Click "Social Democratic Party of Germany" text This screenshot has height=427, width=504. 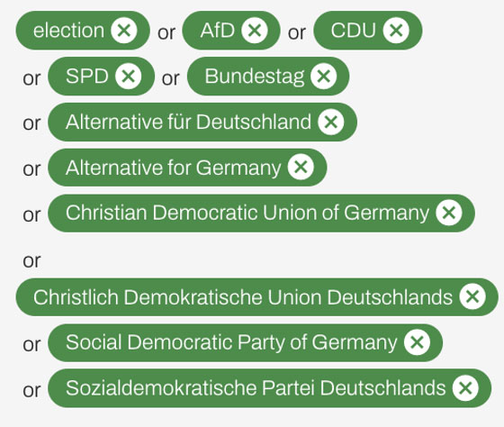pos(231,342)
